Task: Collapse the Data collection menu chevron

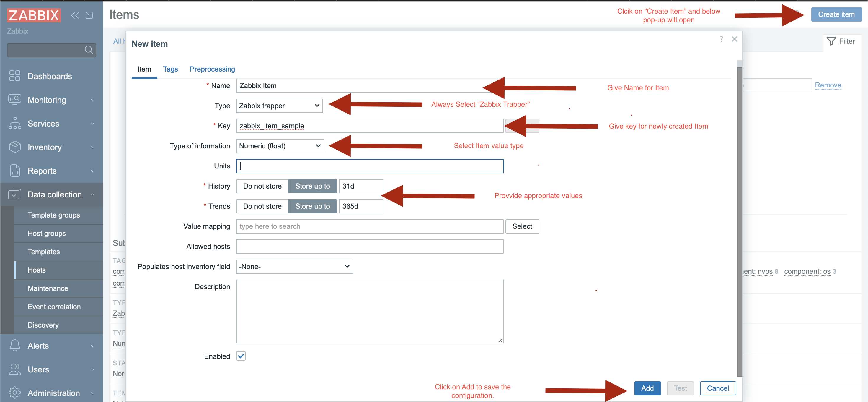Action: [93, 194]
